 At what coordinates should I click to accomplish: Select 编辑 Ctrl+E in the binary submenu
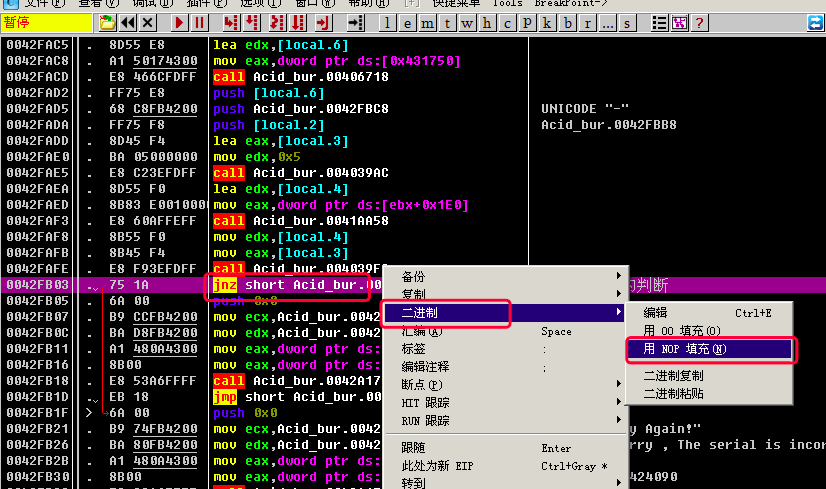point(709,313)
